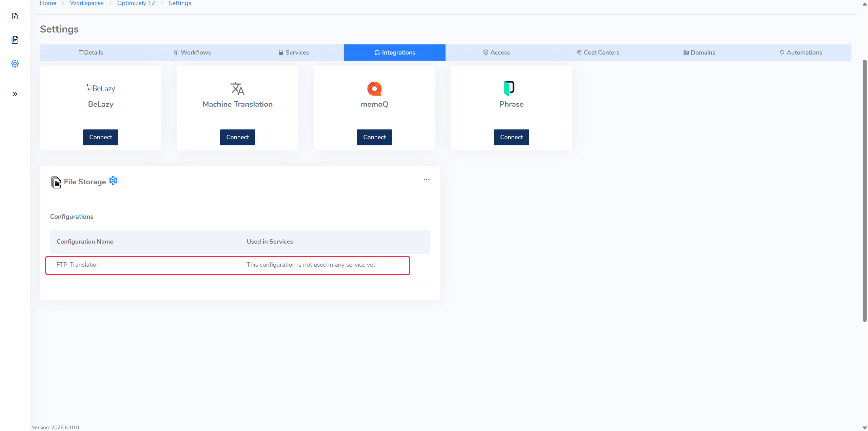868x431 pixels.
Task: Switch to the Domains tab
Action: click(699, 53)
